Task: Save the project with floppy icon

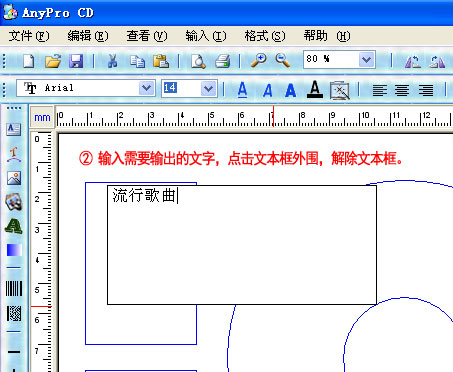Action: pyautogui.click(x=76, y=61)
